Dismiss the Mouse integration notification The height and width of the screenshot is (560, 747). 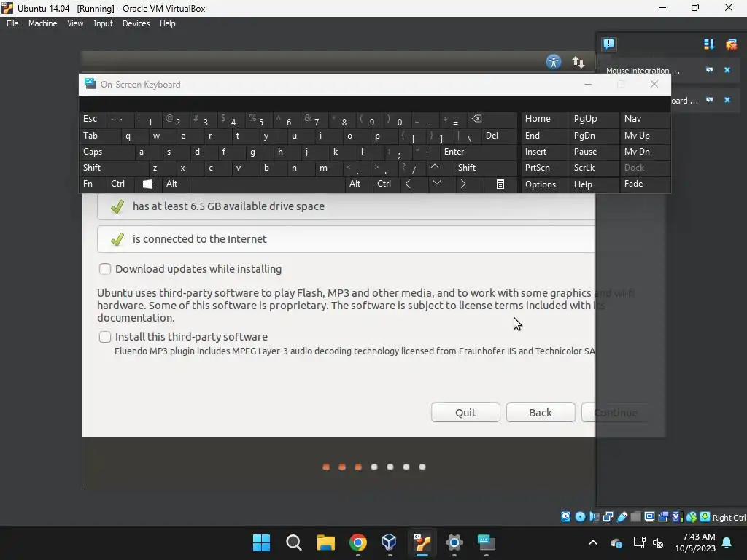(727, 70)
